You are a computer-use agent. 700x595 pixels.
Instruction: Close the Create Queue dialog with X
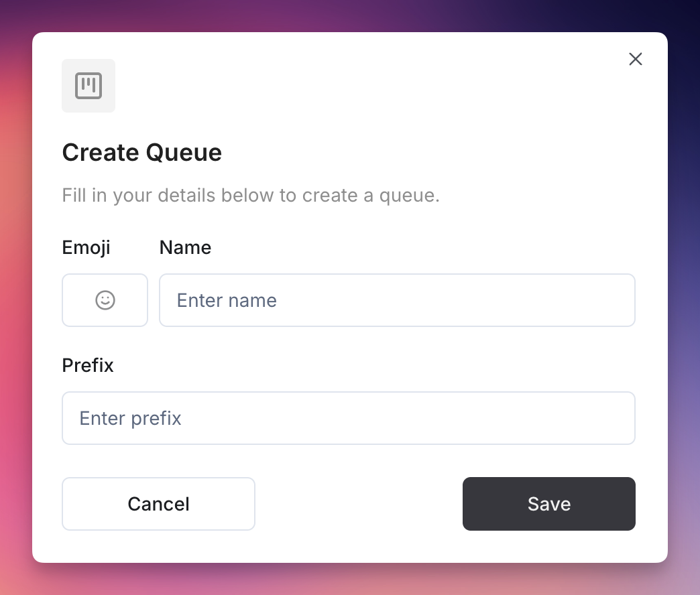[x=635, y=59]
